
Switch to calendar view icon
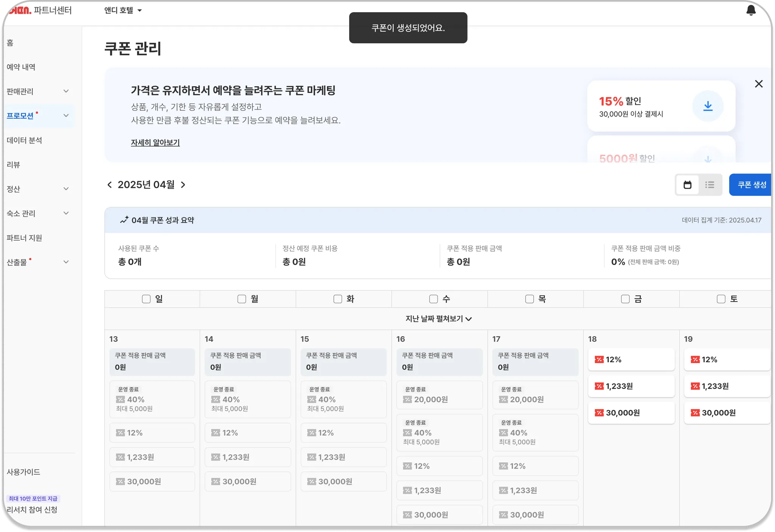click(687, 185)
